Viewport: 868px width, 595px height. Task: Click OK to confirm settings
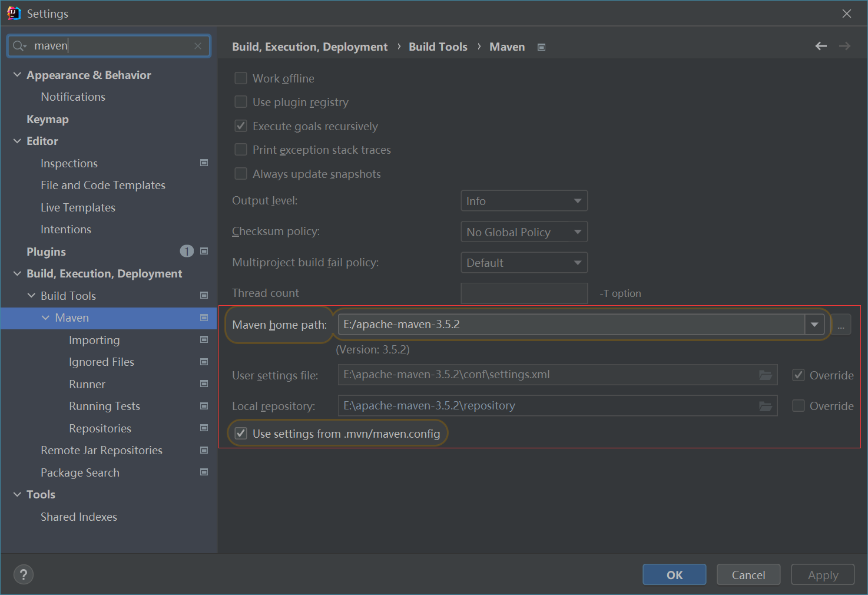pyautogui.click(x=674, y=574)
